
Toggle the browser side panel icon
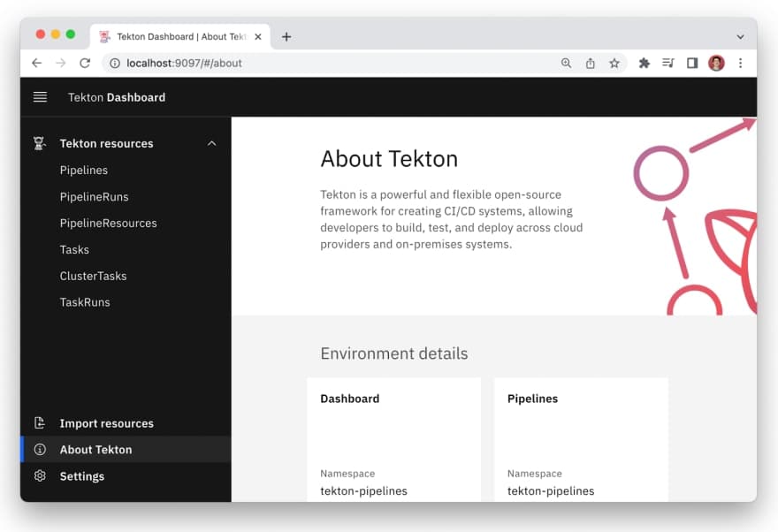coord(692,63)
